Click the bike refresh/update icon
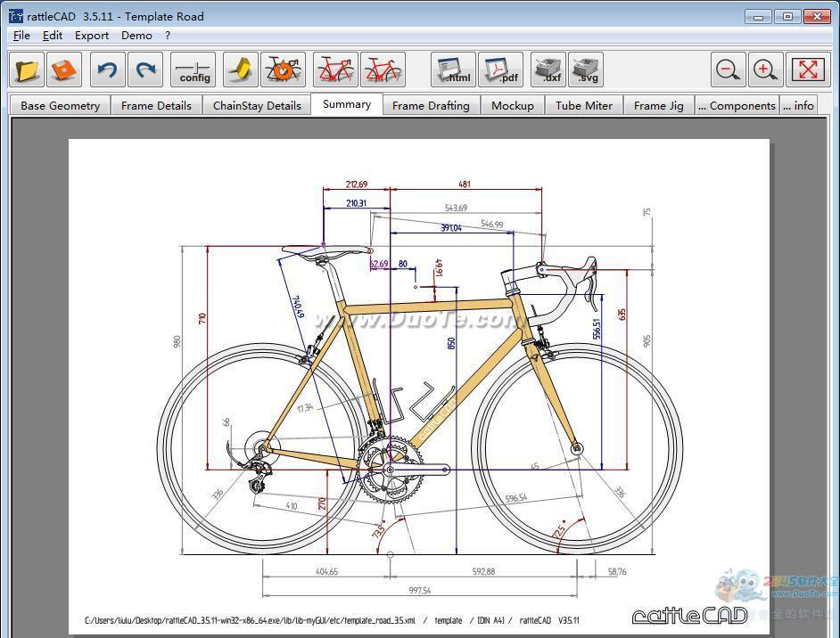This screenshot has height=638, width=840. pos(283,70)
